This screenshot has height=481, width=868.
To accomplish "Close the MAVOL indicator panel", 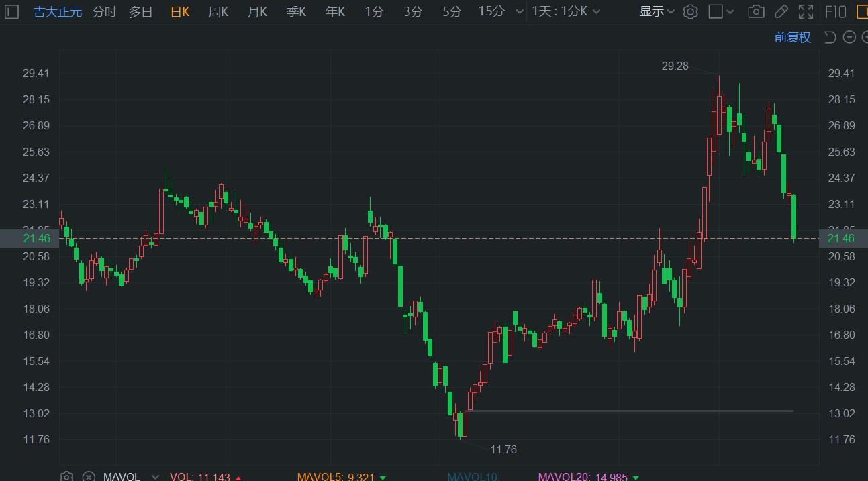I will click(x=89, y=477).
